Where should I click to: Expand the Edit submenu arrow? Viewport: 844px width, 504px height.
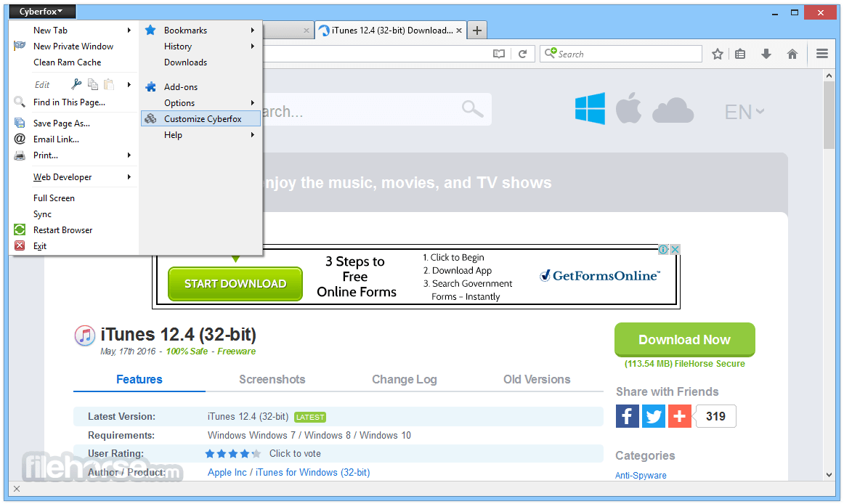[x=129, y=84]
